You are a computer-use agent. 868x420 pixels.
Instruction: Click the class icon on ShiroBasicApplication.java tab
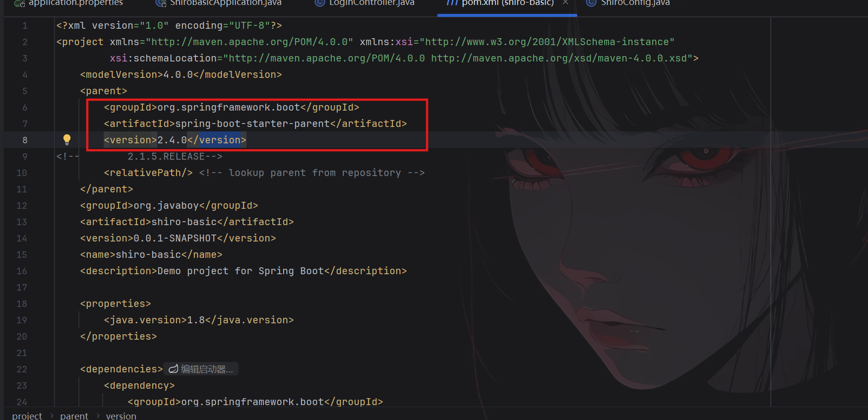pos(161,3)
